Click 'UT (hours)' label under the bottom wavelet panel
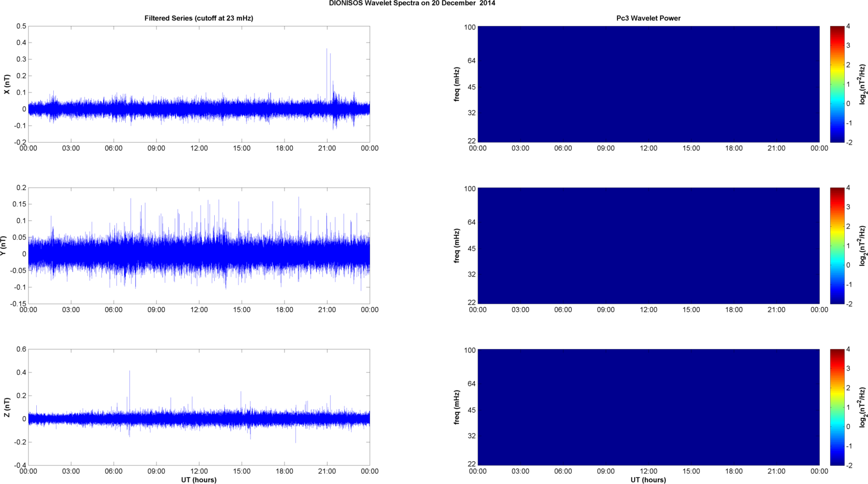The height and width of the screenshot is (484, 868). pyautogui.click(x=648, y=480)
